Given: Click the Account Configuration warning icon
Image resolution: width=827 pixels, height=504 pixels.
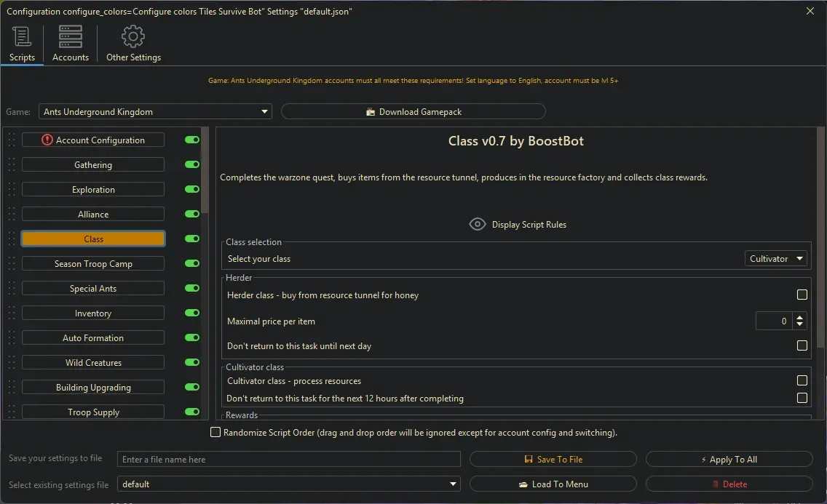Looking at the screenshot, I should [x=47, y=140].
